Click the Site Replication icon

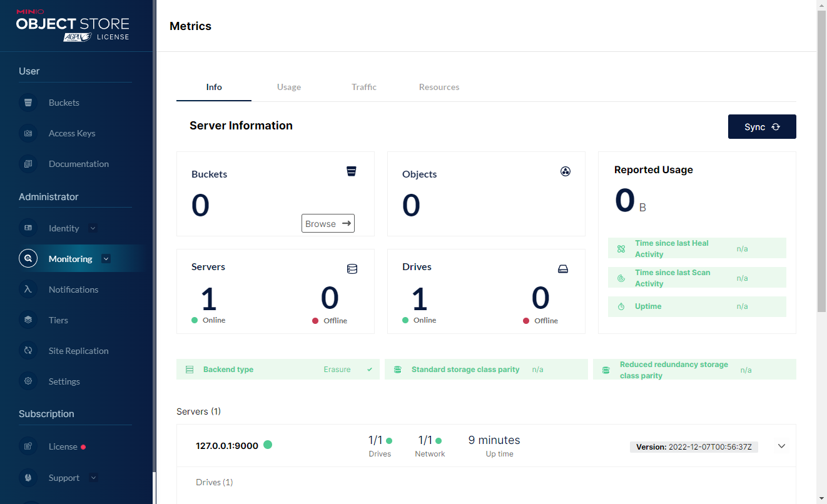[x=28, y=351]
